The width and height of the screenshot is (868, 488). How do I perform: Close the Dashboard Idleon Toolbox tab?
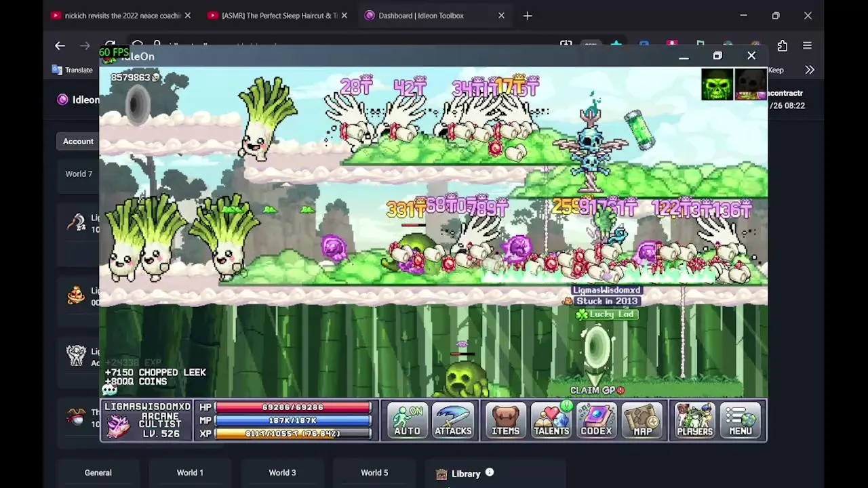pyautogui.click(x=501, y=16)
